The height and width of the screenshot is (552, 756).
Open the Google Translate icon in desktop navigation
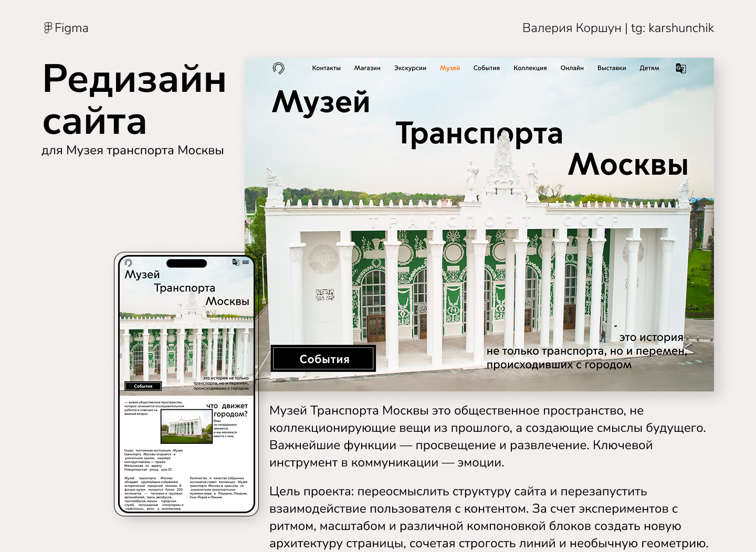(x=681, y=68)
